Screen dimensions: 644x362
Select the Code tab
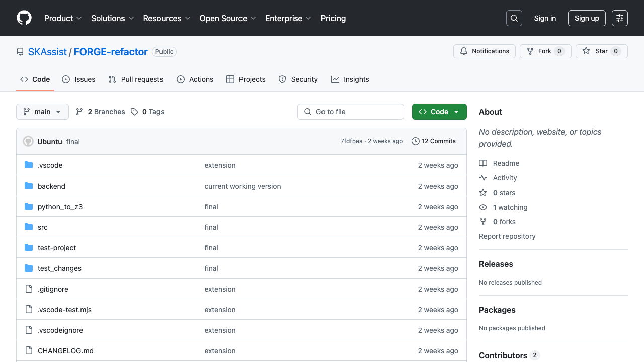click(35, 79)
